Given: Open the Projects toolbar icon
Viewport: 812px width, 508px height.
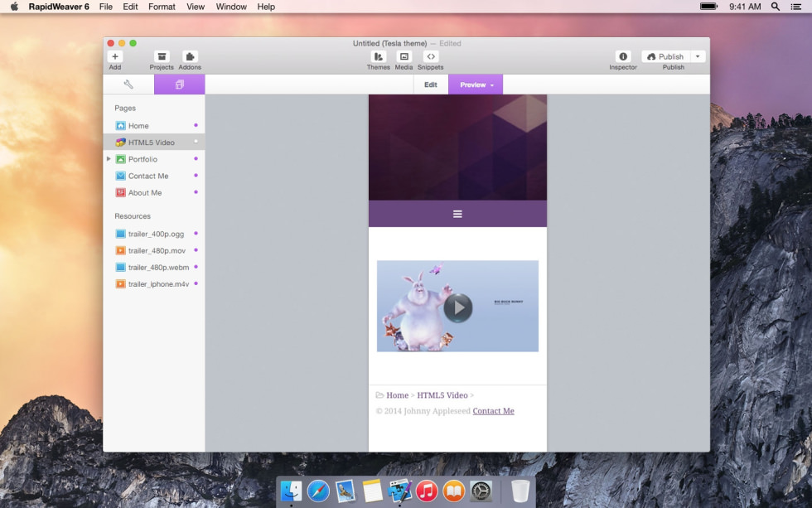Looking at the screenshot, I should coord(162,56).
